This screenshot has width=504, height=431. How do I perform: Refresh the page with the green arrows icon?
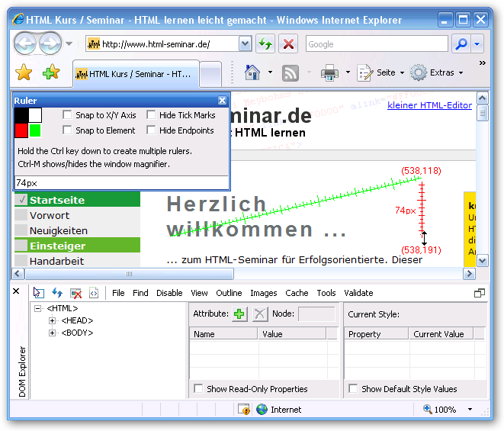pyautogui.click(x=265, y=43)
